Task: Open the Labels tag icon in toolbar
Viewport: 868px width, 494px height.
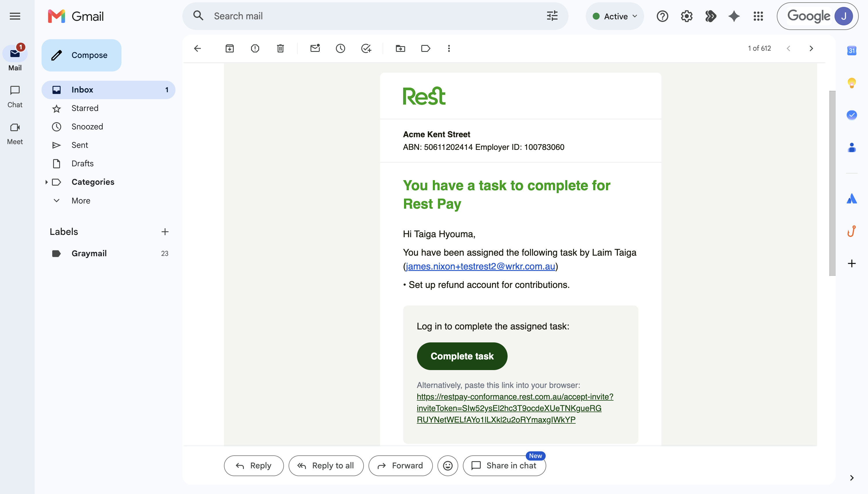Action: click(426, 48)
